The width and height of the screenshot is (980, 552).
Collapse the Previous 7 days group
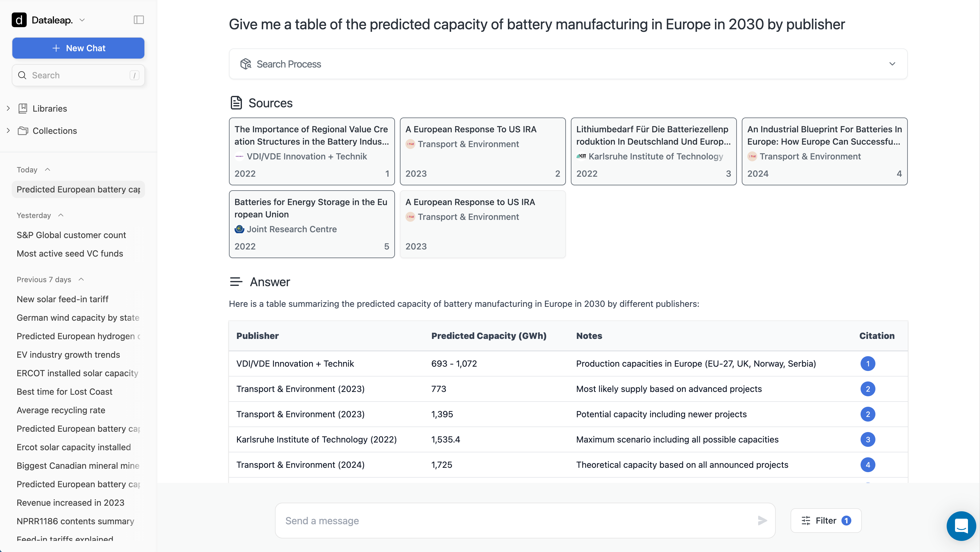click(81, 279)
